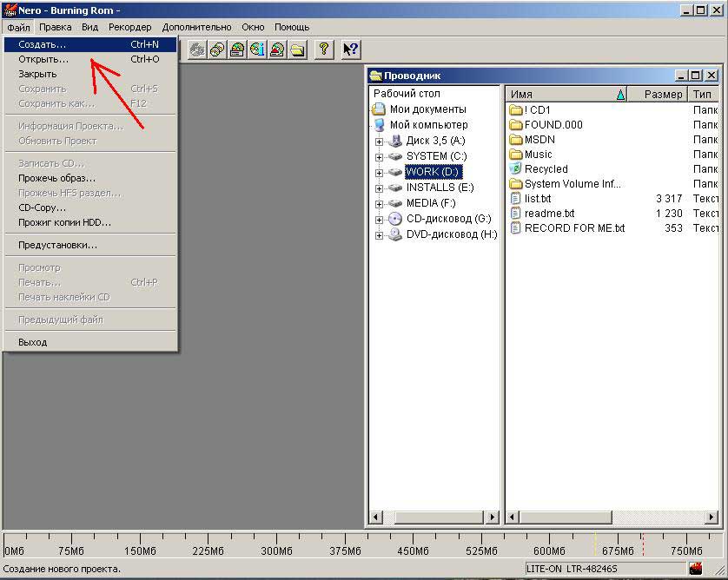The image size is (728, 580).
Task: Activate the context help arrow icon
Action: point(350,49)
